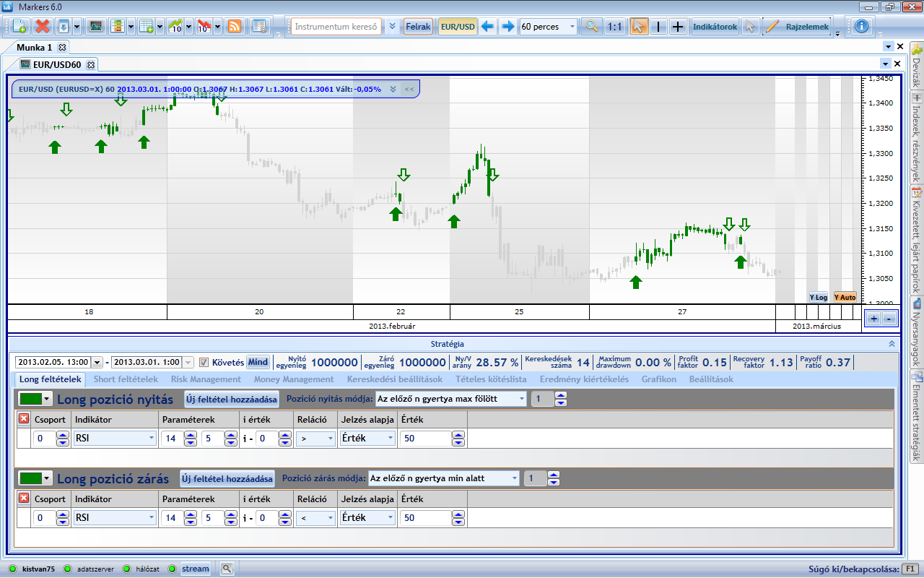Open indicator RSI dropdown in long open row
This screenshot has height=578, width=924.
pyautogui.click(x=151, y=438)
